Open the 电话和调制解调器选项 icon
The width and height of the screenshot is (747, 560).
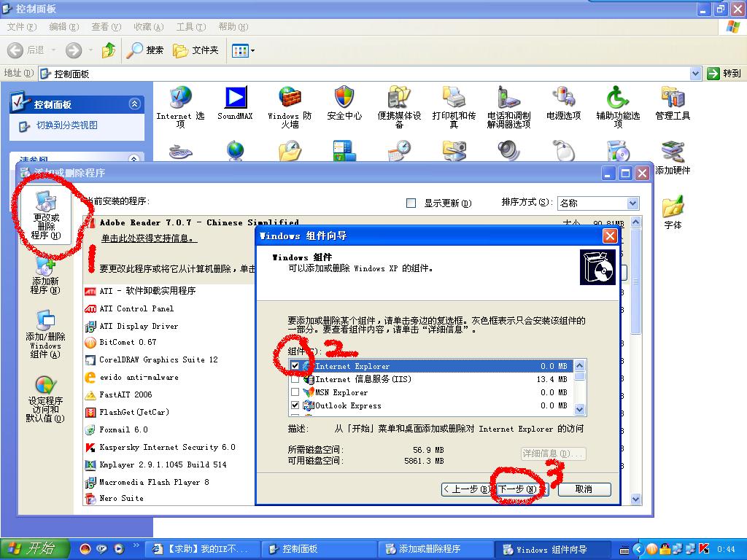(508, 106)
